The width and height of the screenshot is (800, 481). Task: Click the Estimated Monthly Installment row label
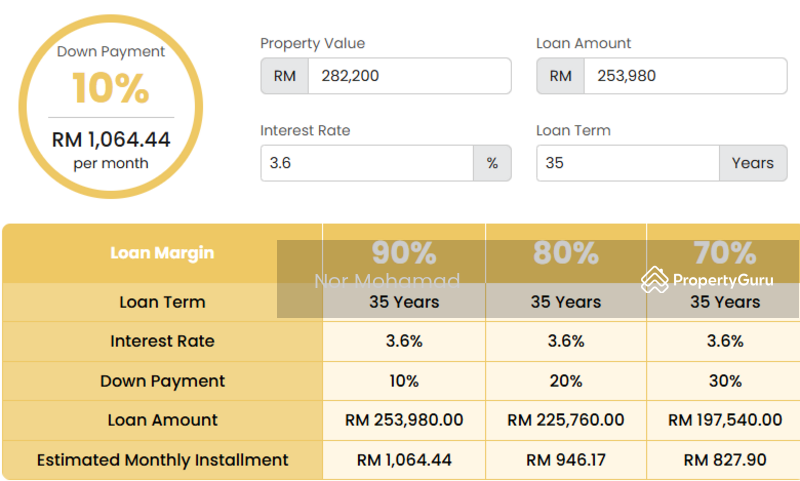[x=162, y=460]
